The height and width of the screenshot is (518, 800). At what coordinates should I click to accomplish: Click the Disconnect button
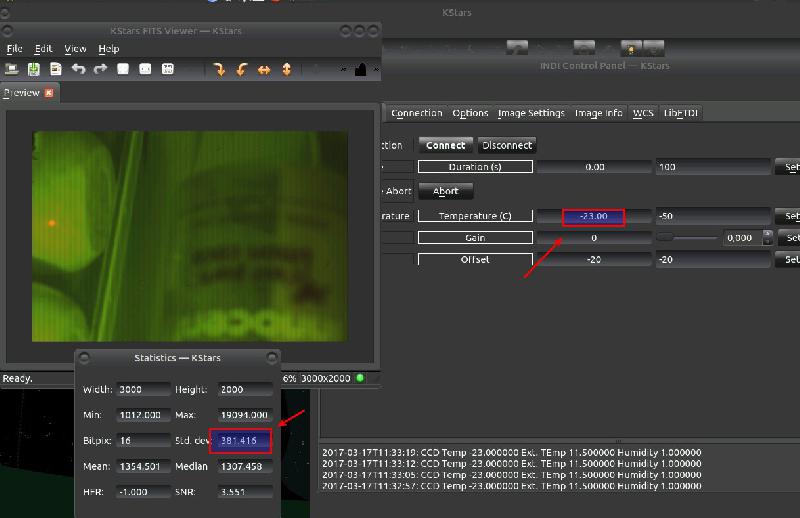pyautogui.click(x=507, y=145)
